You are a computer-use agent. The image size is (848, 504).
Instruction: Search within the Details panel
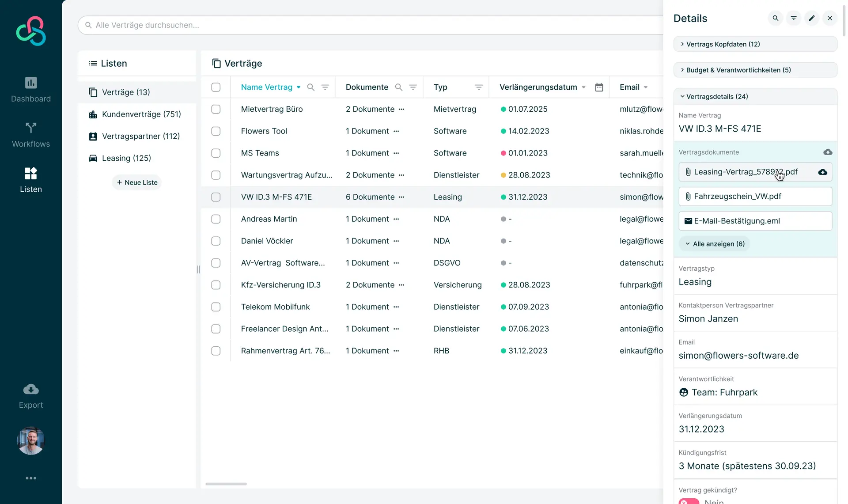(x=776, y=18)
